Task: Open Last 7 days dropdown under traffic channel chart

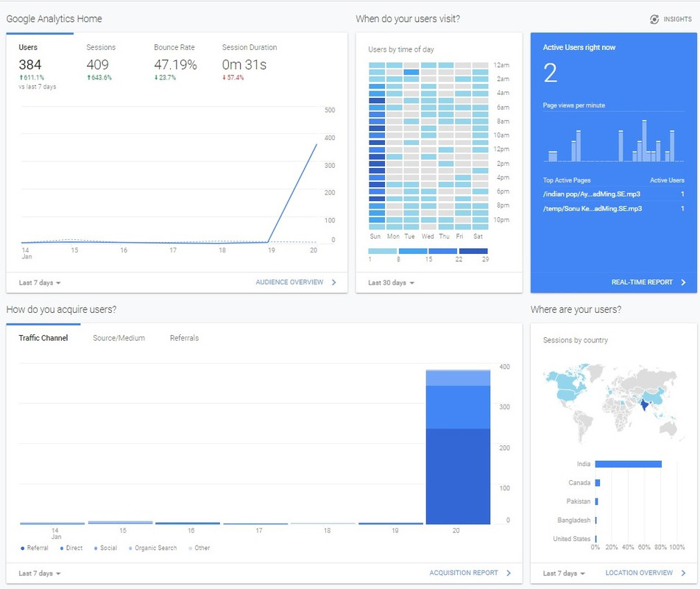Action: pyautogui.click(x=40, y=574)
